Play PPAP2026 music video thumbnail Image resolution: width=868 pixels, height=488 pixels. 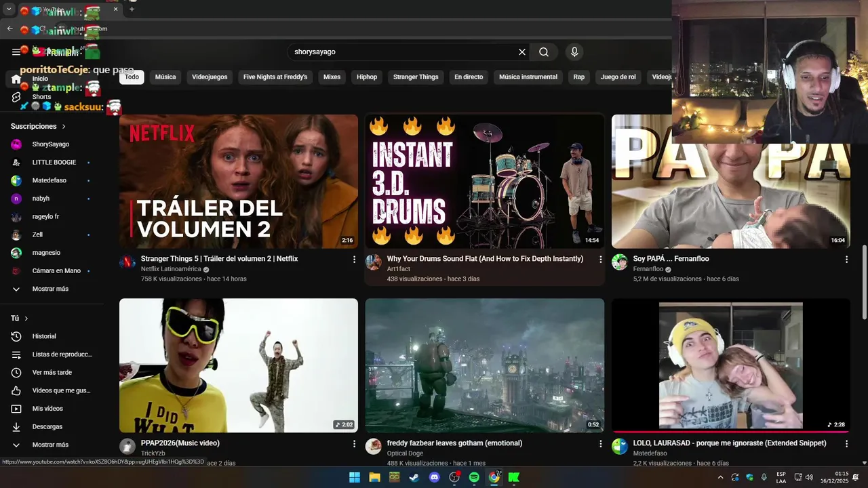click(x=239, y=365)
